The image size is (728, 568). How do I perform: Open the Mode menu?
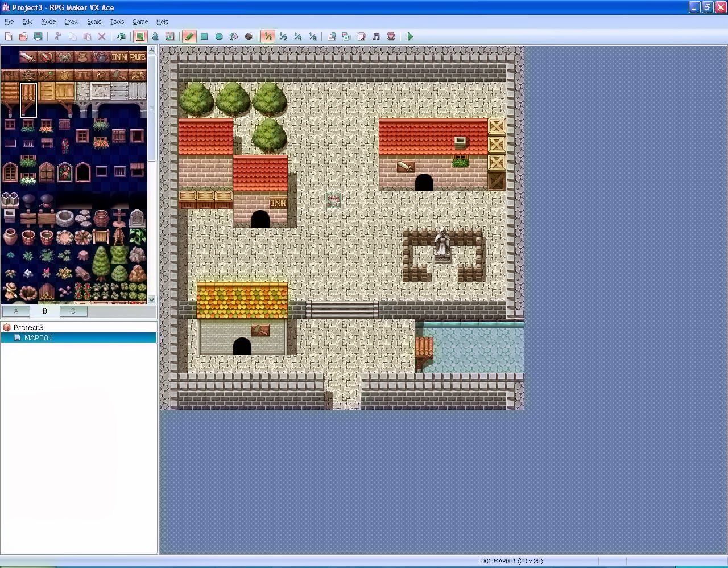48,22
